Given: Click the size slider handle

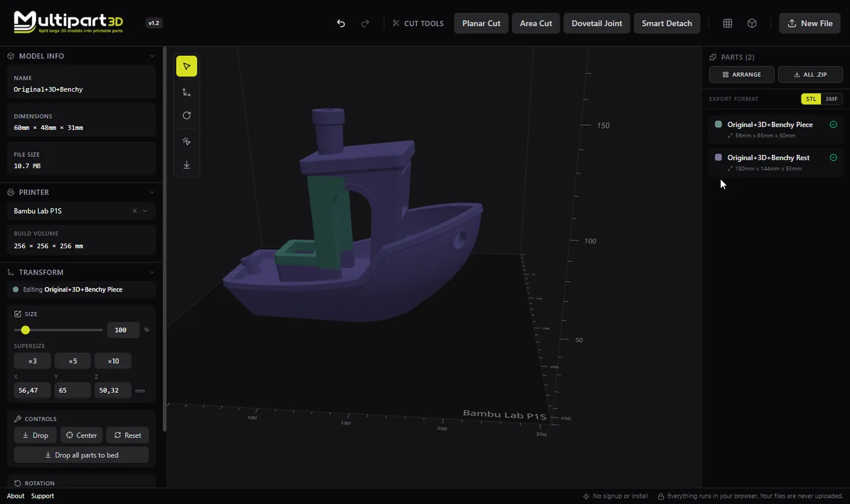Looking at the screenshot, I should coord(25,330).
